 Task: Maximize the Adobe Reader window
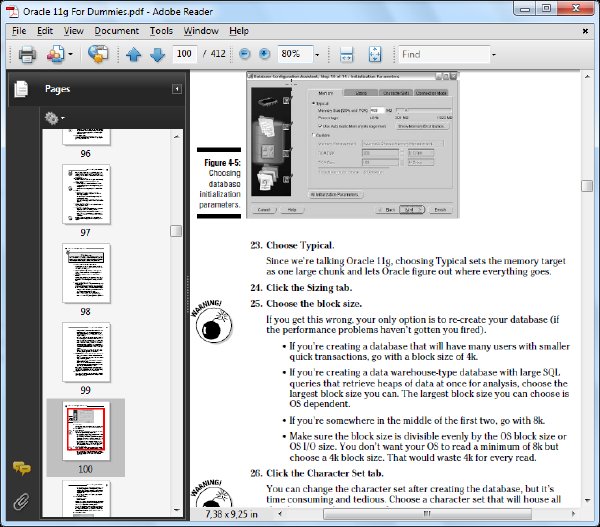pos(546,8)
